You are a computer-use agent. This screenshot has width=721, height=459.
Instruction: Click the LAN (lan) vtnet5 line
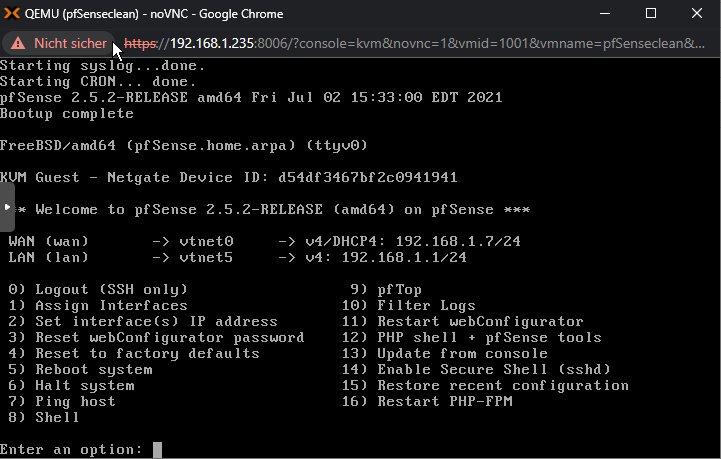point(237,258)
